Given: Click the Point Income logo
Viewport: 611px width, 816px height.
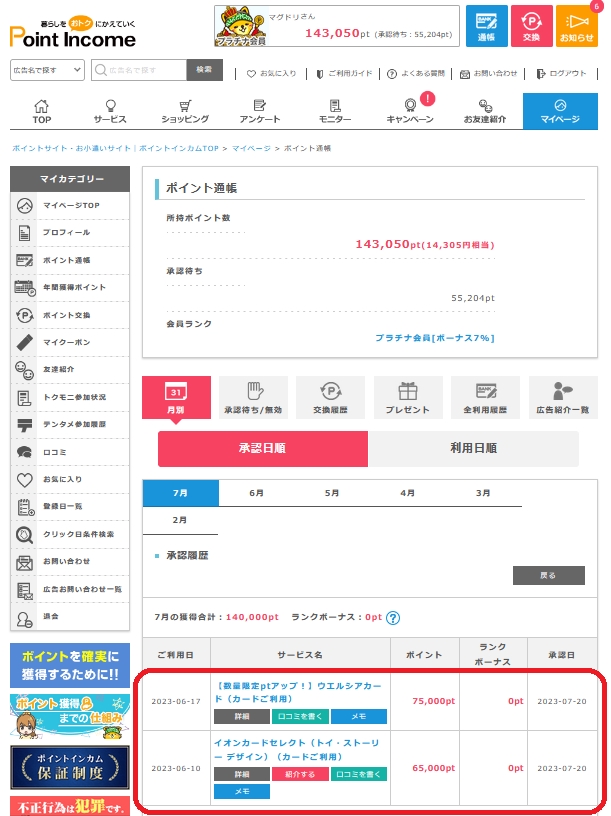Looking at the screenshot, I should click(72, 33).
